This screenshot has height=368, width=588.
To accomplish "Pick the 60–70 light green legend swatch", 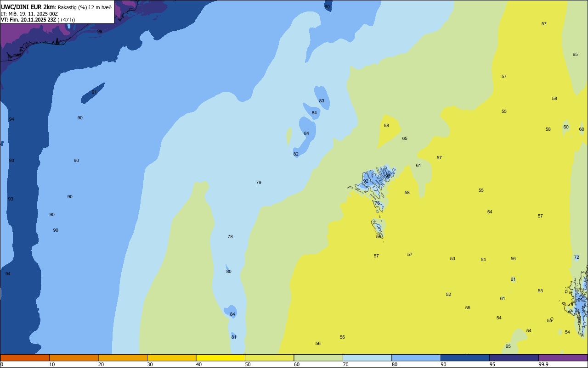I will point(318,357).
